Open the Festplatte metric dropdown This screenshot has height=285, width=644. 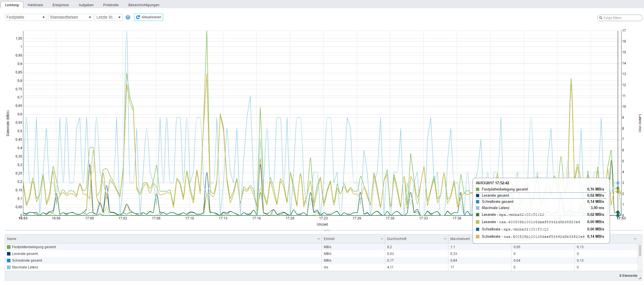pyautogui.click(x=26, y=17)
